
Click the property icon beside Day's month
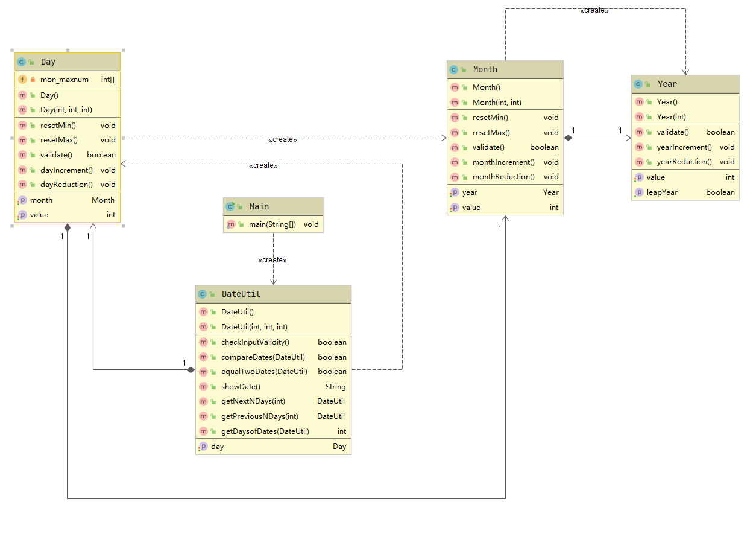[22, 200]
